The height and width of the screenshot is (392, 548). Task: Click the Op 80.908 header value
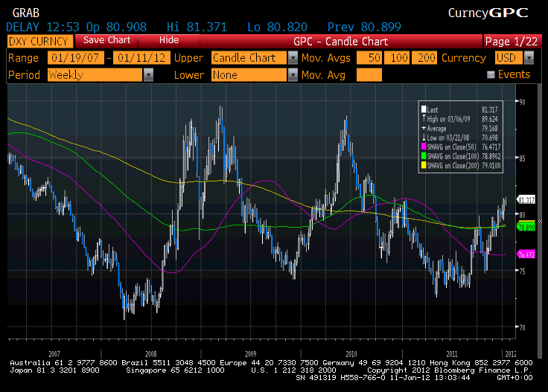(116, 27)
